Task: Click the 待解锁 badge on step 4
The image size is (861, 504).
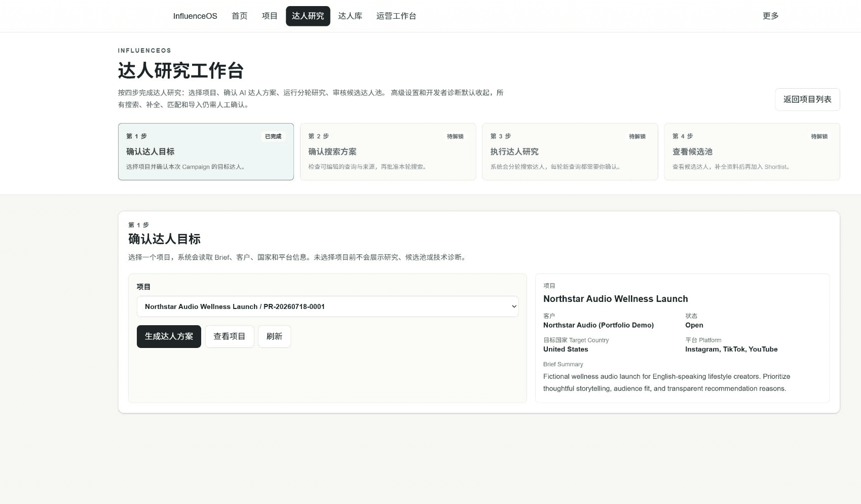Action: 819,136
